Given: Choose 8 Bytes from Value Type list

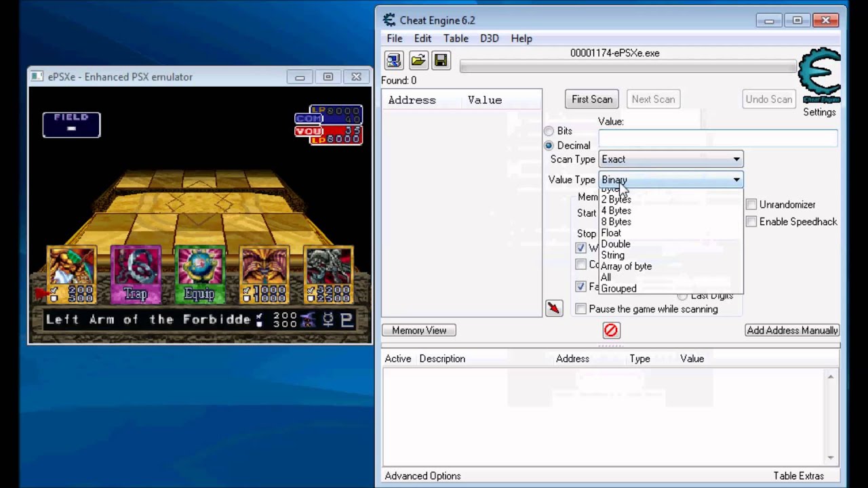Looking at the screenshot, I should [x=671, y=222].
